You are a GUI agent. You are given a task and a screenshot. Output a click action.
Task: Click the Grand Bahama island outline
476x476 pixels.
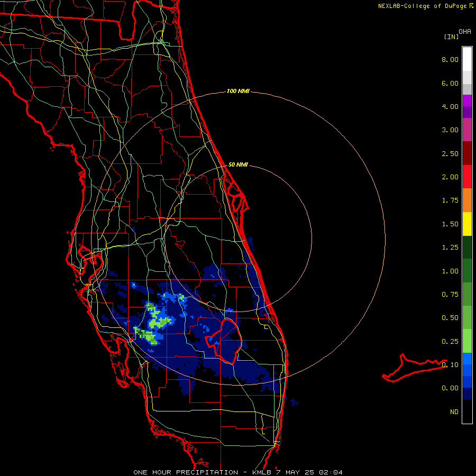click(x=415, y=368)
